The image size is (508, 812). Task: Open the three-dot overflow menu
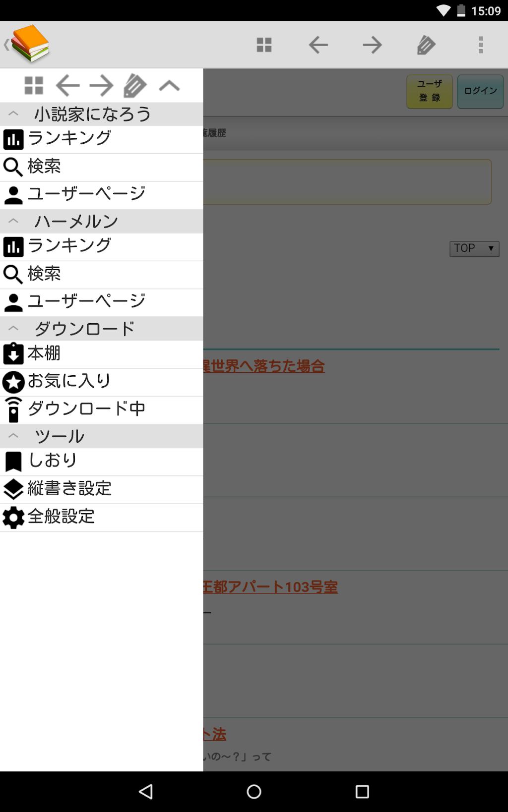(x=480, y=45)
